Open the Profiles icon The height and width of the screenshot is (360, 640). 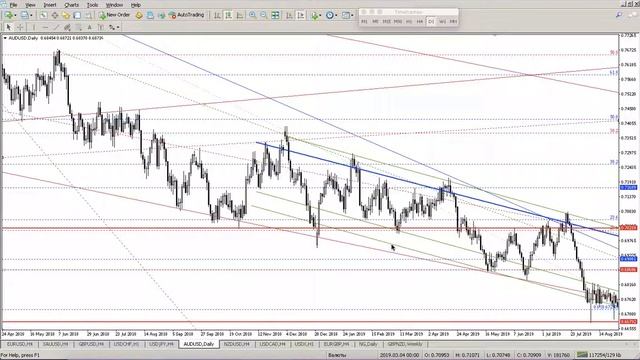(x=24, y=15)
